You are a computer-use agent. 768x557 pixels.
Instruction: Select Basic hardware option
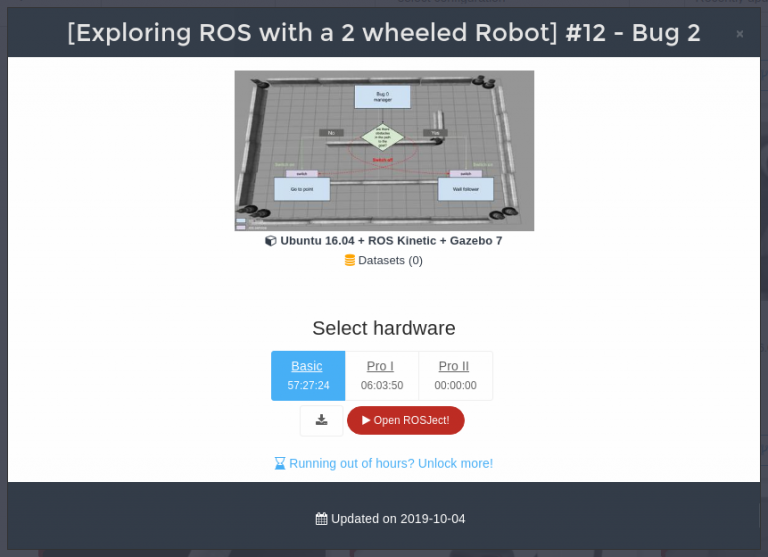click(x=308, y=376)
